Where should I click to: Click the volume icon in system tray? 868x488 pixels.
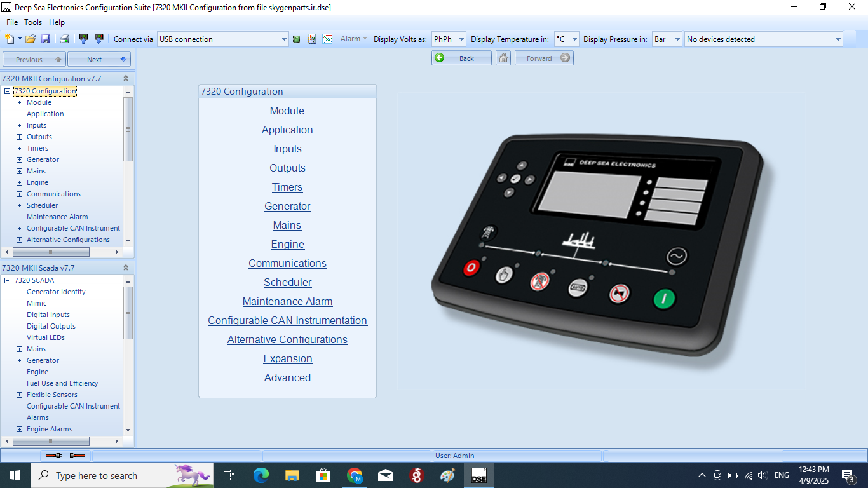(763, 475)
